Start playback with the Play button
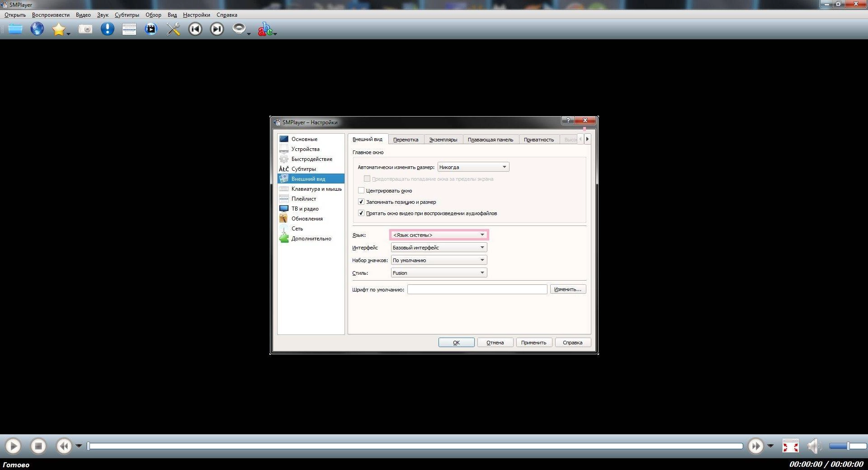Viewport: 868px width, 470px height. pos(13,446)
